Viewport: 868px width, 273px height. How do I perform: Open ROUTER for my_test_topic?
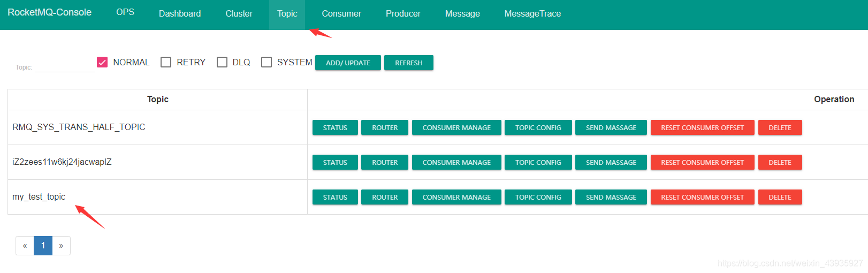point(385,197)
